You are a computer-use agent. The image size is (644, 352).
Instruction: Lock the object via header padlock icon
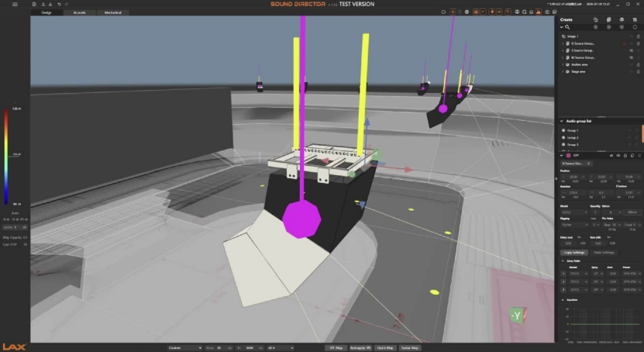click(x=625, y=156)
